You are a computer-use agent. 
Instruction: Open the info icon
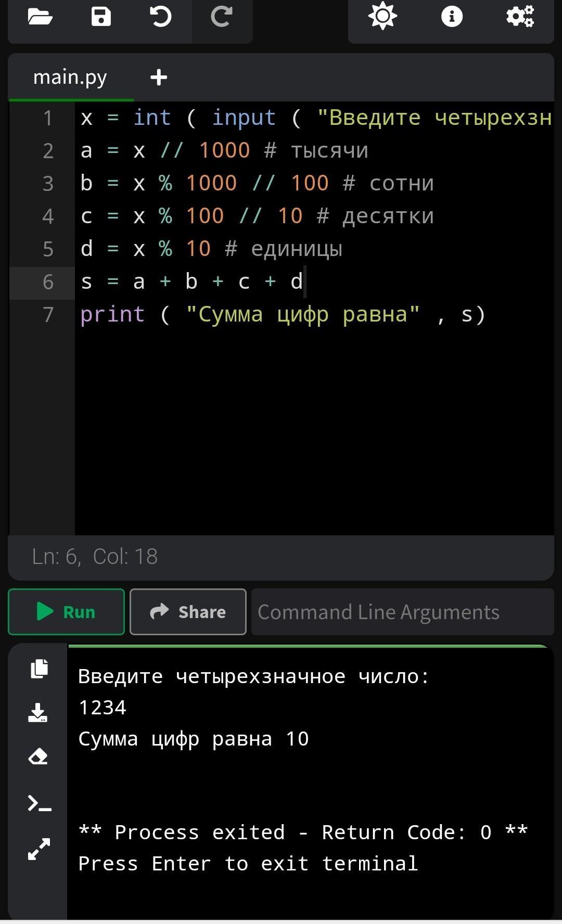452,17
